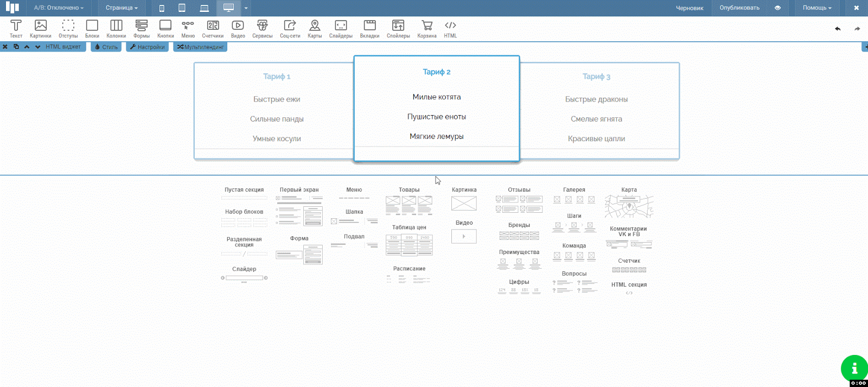Toggle page preview eye icon

pos(777,8)
